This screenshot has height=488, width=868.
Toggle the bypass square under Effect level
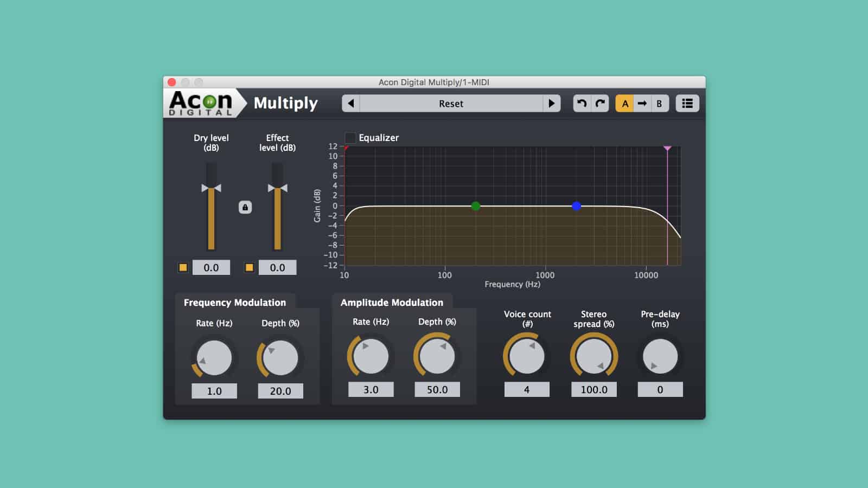pyautogui.click(x=249, y=267)
